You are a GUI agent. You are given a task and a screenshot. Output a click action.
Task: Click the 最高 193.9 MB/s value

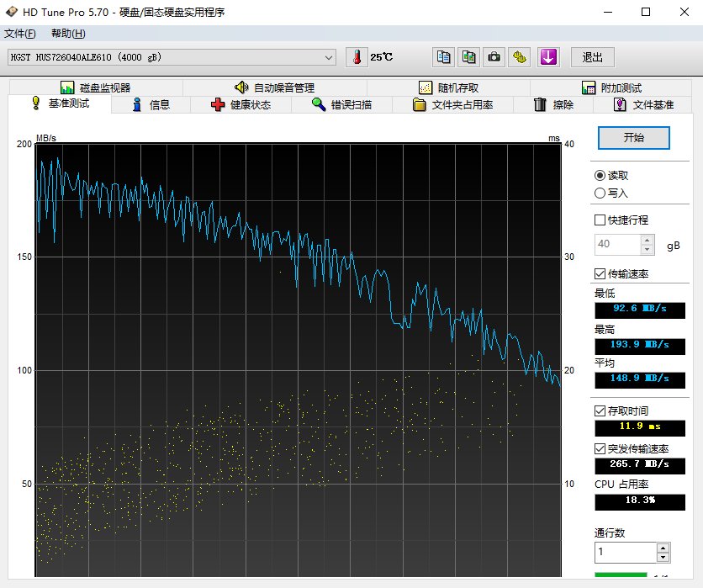pos(640,347)
